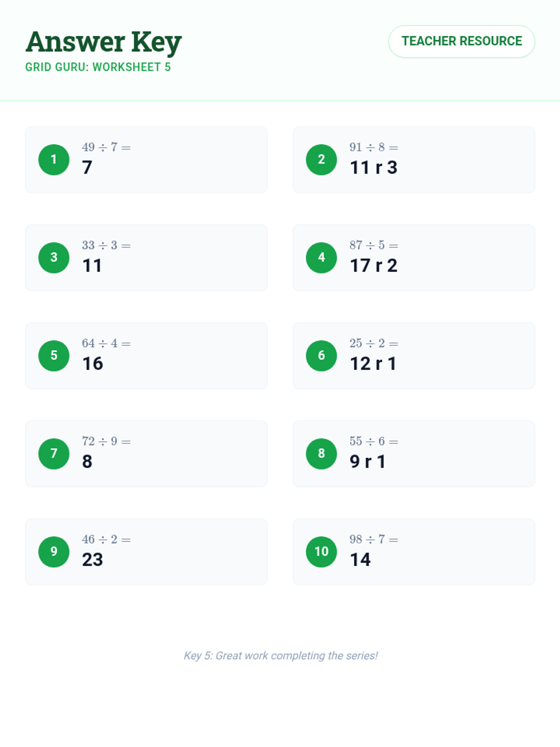Click the Answer Key heading
This screenshot has width=560, height=747.
[104, 42]
